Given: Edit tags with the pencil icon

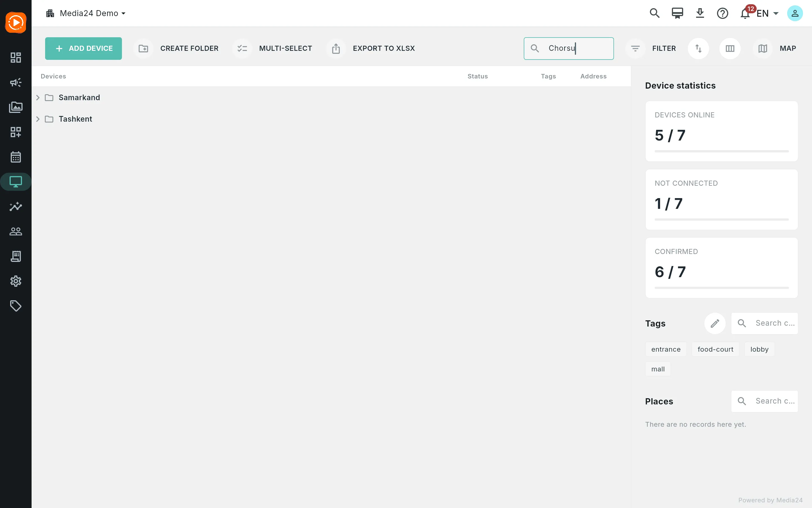Looking at the screenshot, I should click(x=715, y=323).
